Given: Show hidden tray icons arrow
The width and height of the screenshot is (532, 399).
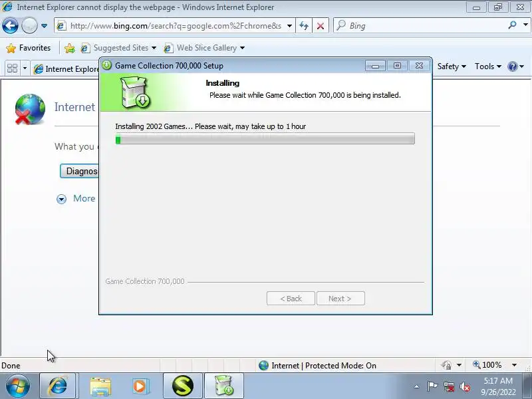Looking at the screenshot, I should [416, 386].
